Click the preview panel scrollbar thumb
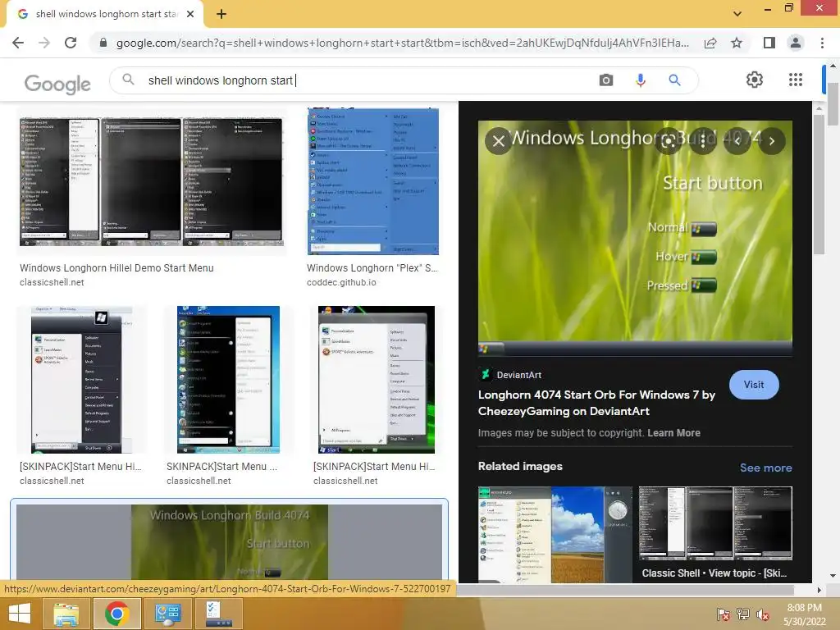840x630 pixels. (x=819, y=185)
